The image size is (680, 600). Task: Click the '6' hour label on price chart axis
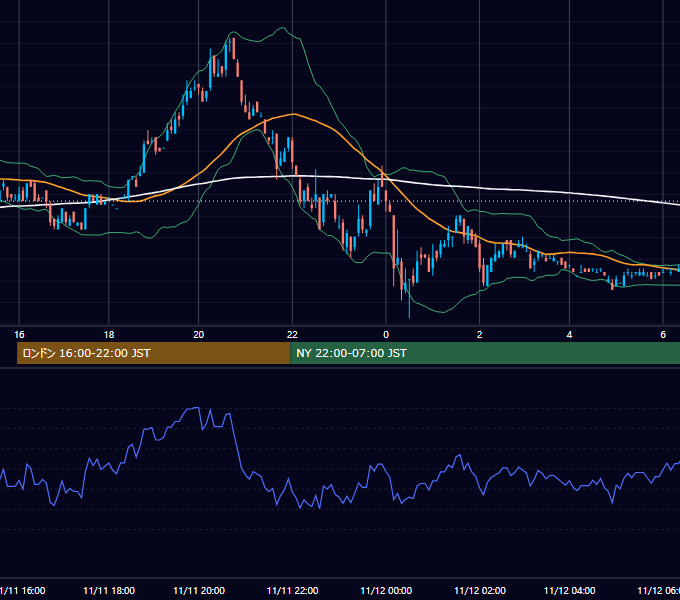(x=663, y=335)
